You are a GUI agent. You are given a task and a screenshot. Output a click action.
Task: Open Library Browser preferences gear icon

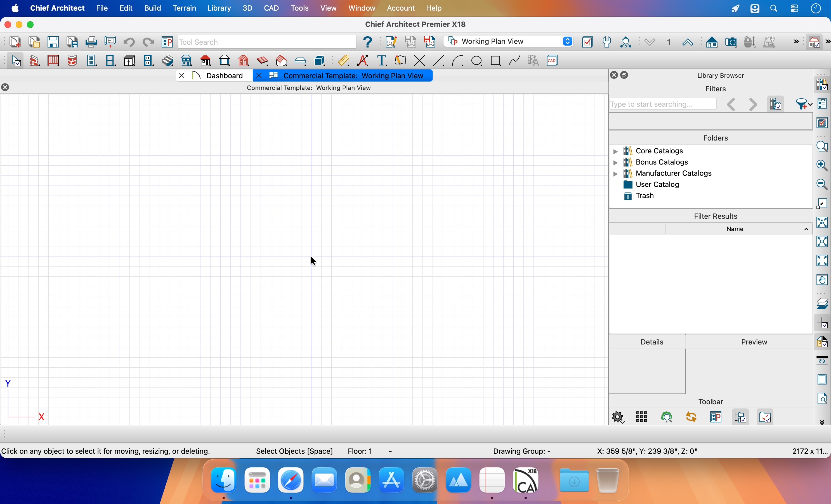coord(617,417)
